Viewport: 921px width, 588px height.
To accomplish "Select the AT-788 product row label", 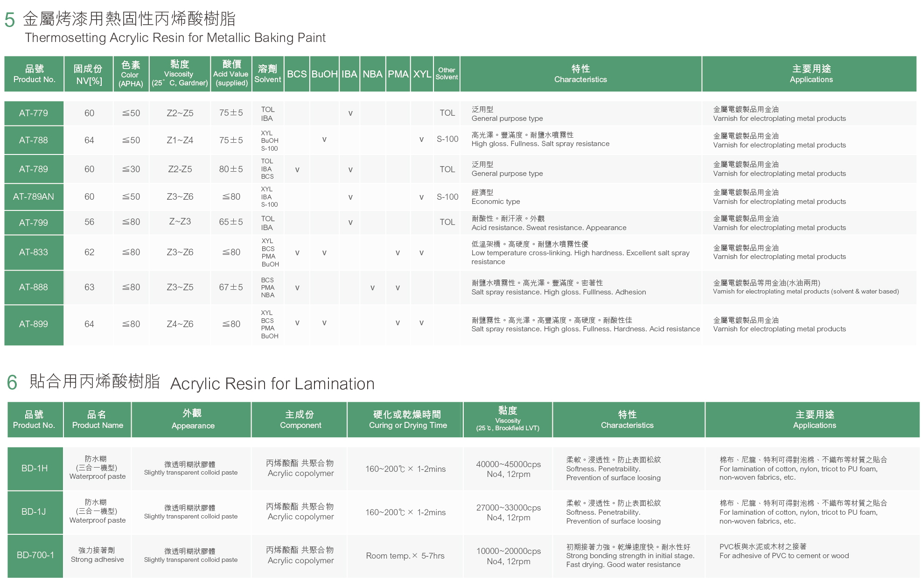I will [x=34, y=140].
